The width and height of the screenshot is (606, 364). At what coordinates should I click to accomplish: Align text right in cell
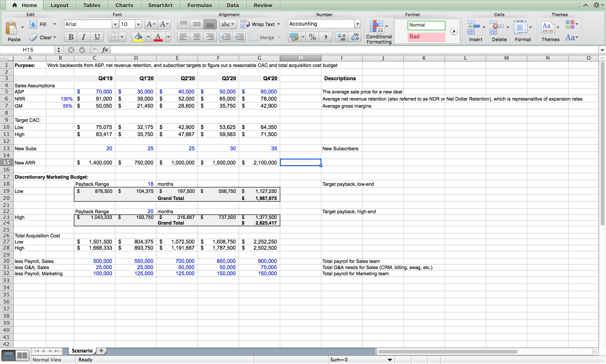click(210, 37)
